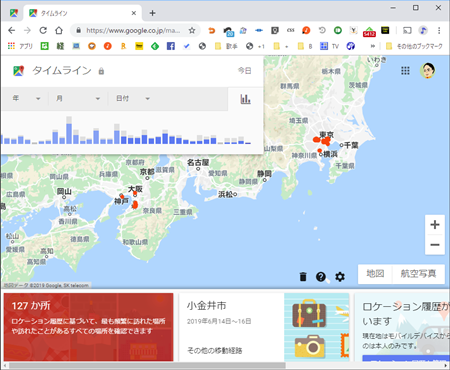
Task: Open the 小金井市 trip card
Action: [x=264, y=327]
